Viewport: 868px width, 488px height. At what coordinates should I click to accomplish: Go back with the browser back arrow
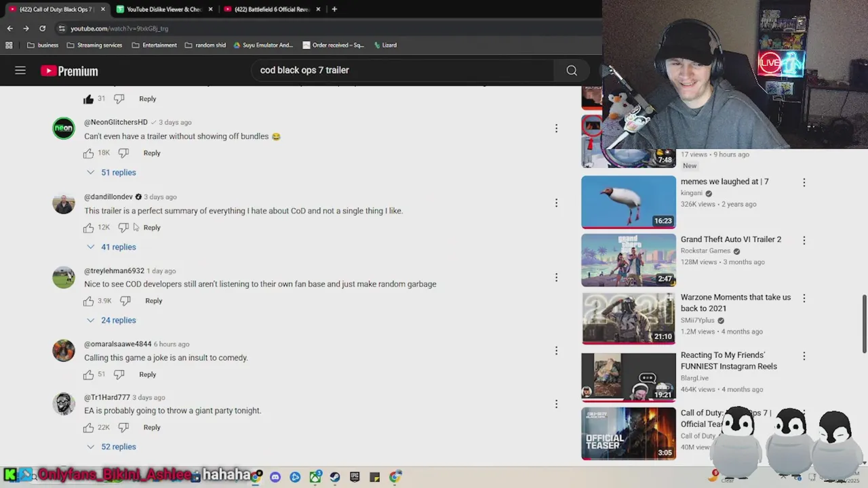pos(9,28)
